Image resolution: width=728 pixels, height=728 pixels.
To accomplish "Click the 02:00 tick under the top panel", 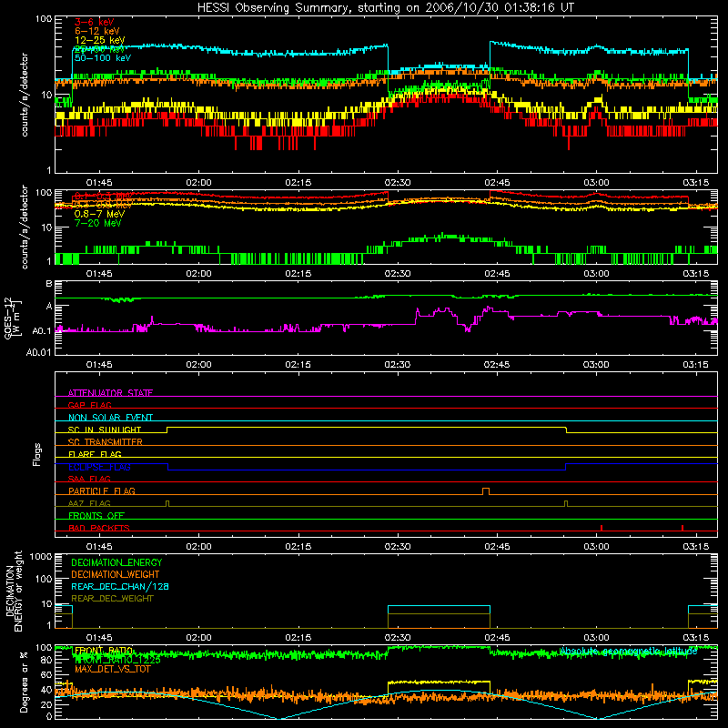I will (198, 183).
